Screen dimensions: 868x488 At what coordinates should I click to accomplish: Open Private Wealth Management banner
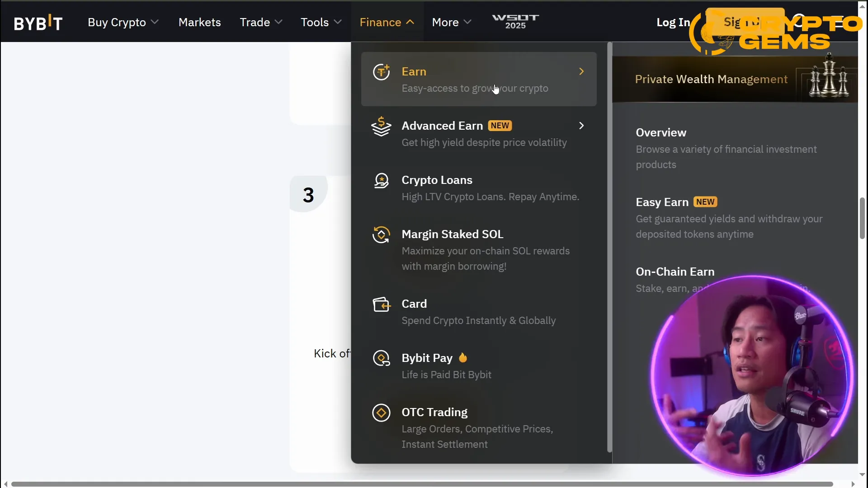pos(735,79)
